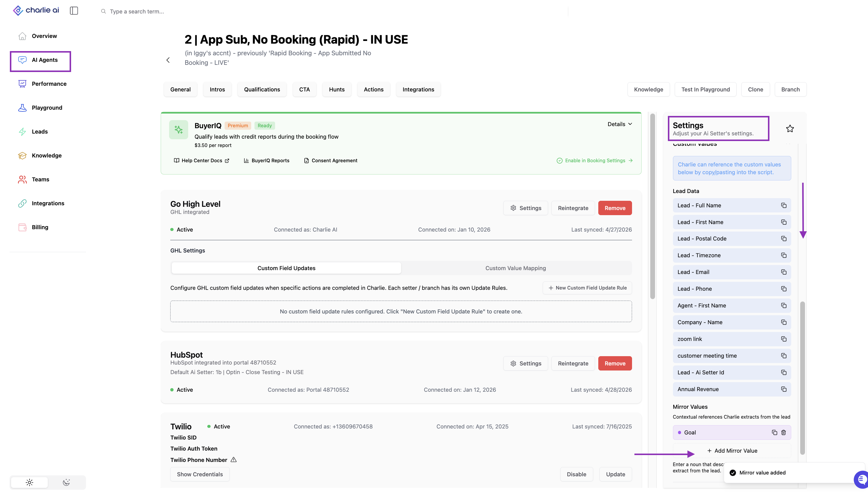868x496 pixels.
Task: Copy the Agent - First Name value
Action: (783, 306)
